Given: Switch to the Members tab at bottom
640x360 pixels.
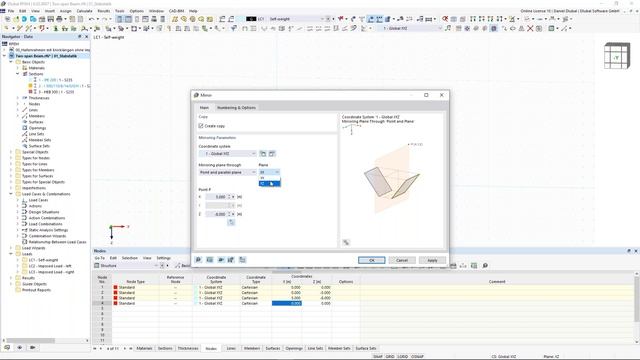Looking at the screenshot, I should coord(252,349).
